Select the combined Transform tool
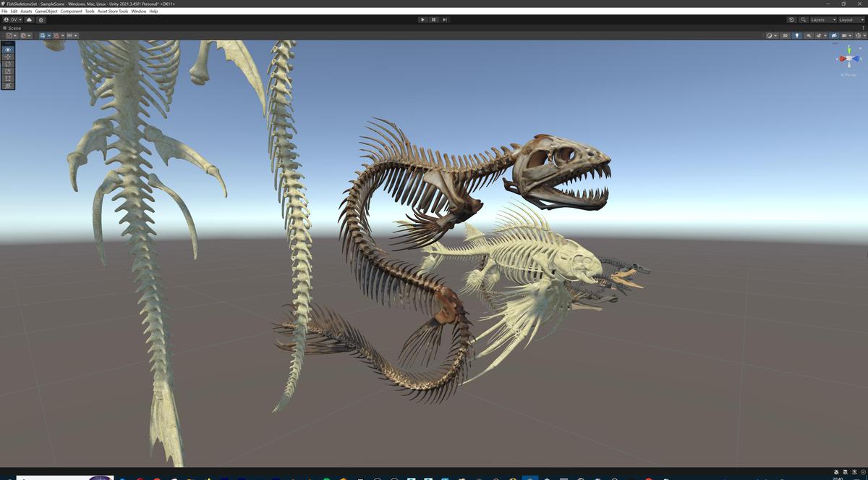The image size is (868, 480). point(7,85)
